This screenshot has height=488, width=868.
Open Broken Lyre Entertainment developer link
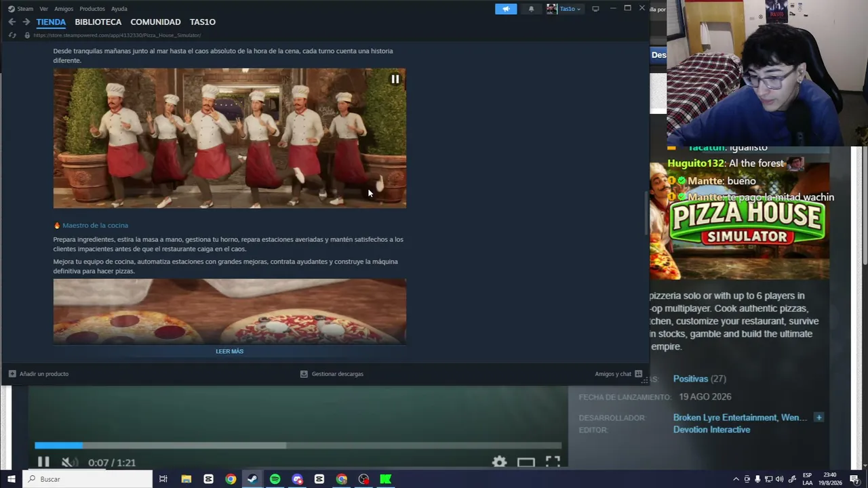(x=725, y=418)
